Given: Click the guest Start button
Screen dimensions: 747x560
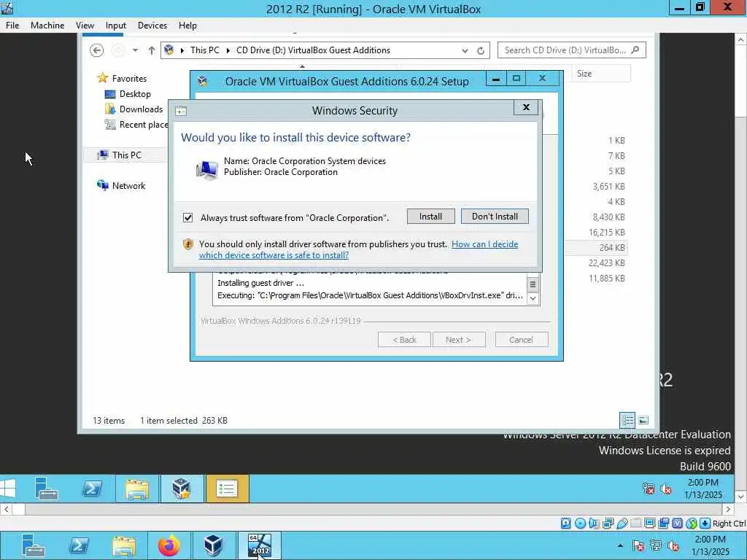Looking at the screenshot, I should point(8,488).
